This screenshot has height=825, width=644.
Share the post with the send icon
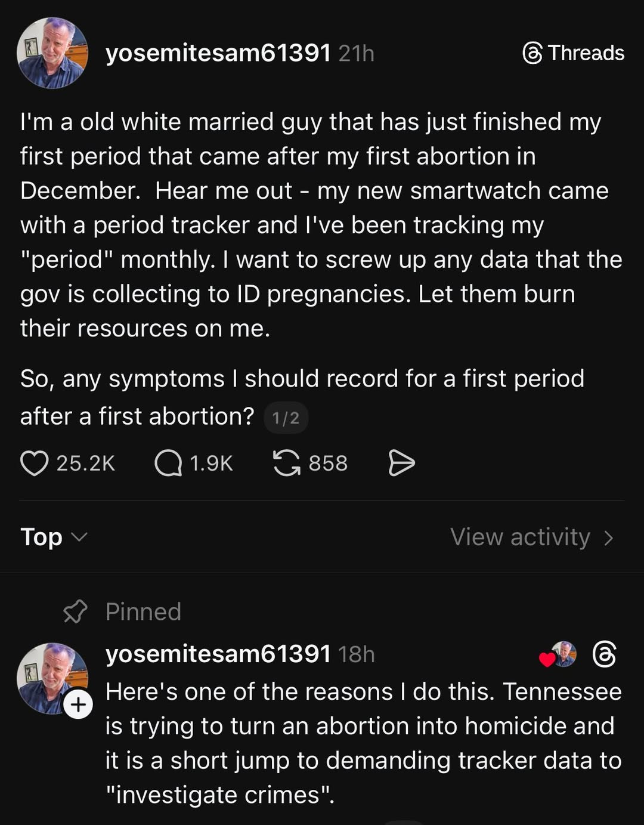pyautogui.click(x=401, y=463)
